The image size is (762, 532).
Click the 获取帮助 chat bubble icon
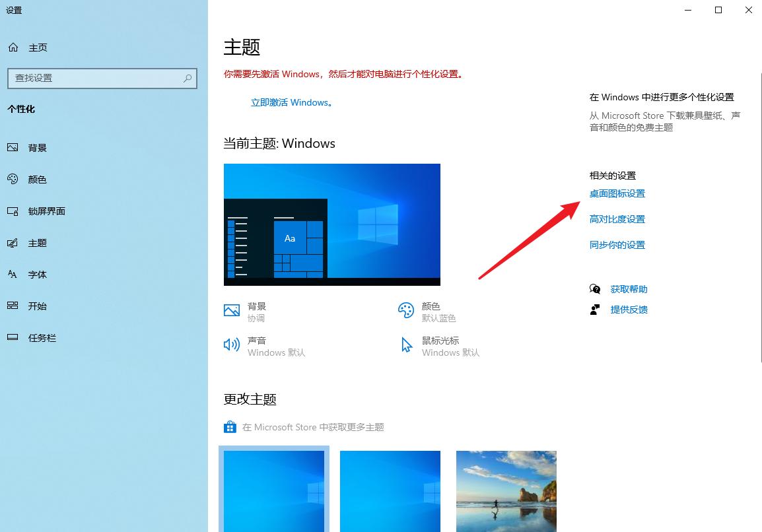pyautogui.click(x=595, y=289)
